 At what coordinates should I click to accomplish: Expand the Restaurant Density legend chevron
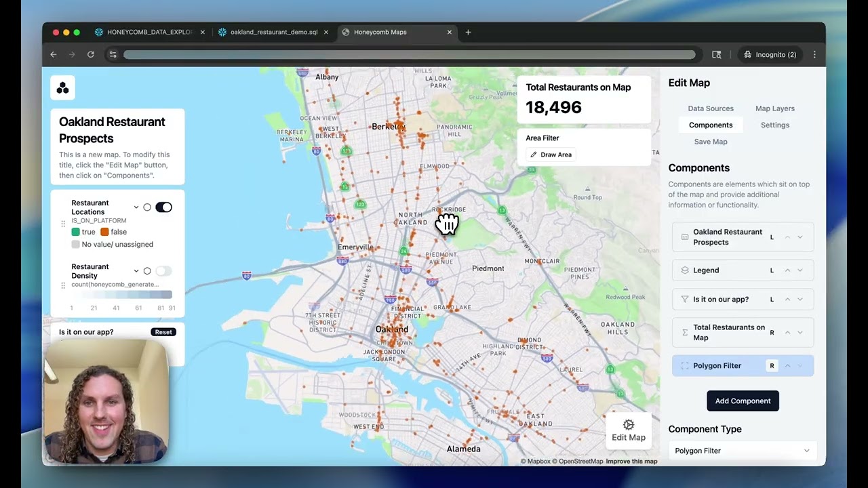coord(136,271)
